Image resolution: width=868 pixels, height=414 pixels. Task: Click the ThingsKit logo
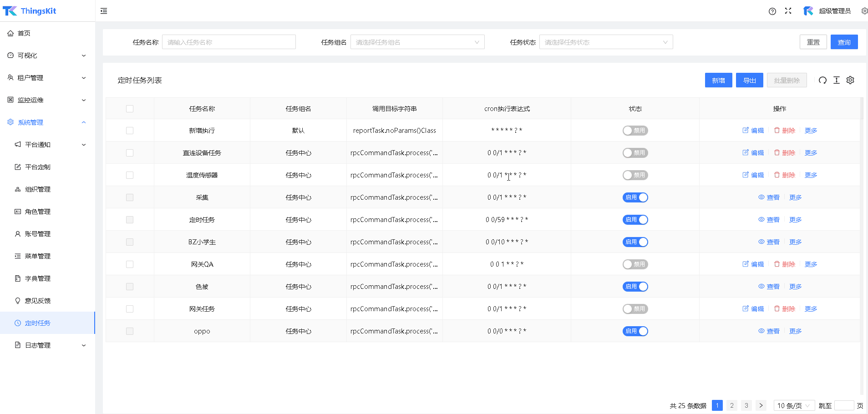pos(29,10)
